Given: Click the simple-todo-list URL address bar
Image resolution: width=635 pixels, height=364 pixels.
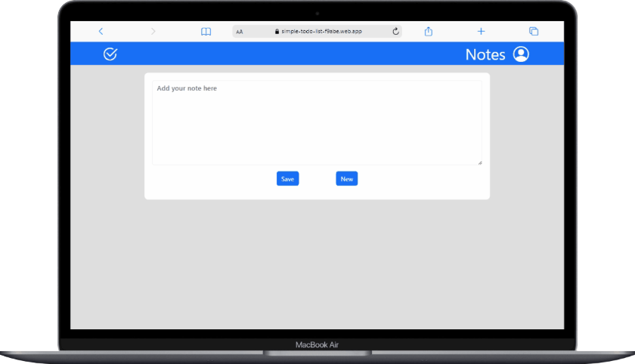Looking at the screenshot, I should point(317,31).
